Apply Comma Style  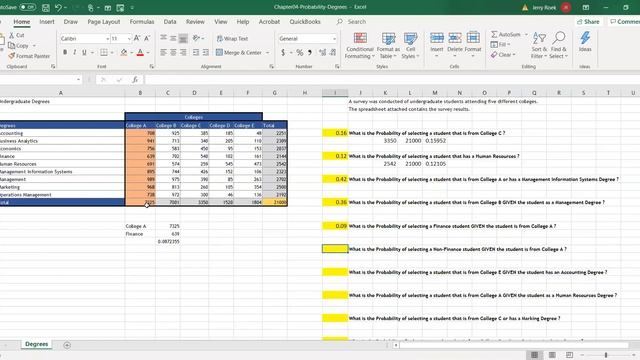click(310, 53)
